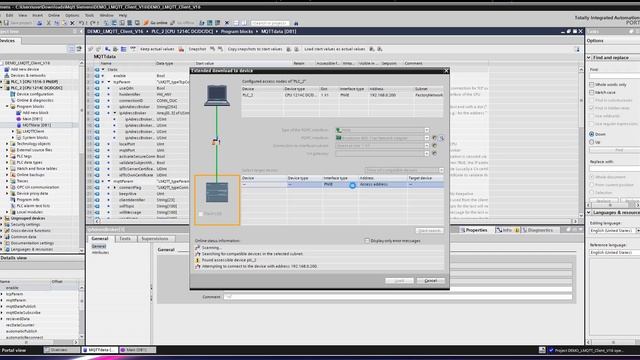The width and height of the screenshot is (640, 360).
Task: Open the Window menu
Action: tap(107, 15)
